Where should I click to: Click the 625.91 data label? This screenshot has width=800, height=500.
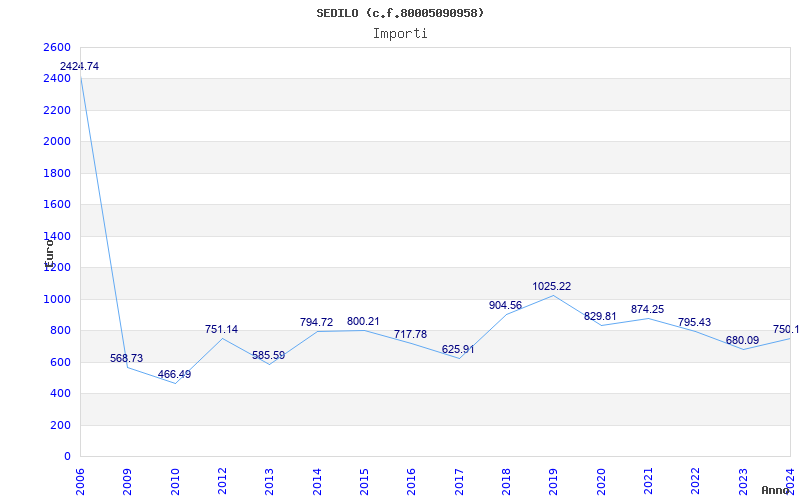[x=458, y=349]
